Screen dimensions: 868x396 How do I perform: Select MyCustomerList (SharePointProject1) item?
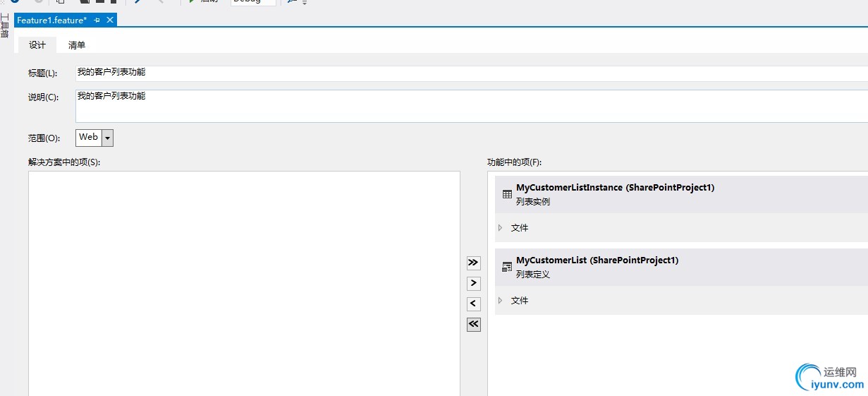point(681,267)
